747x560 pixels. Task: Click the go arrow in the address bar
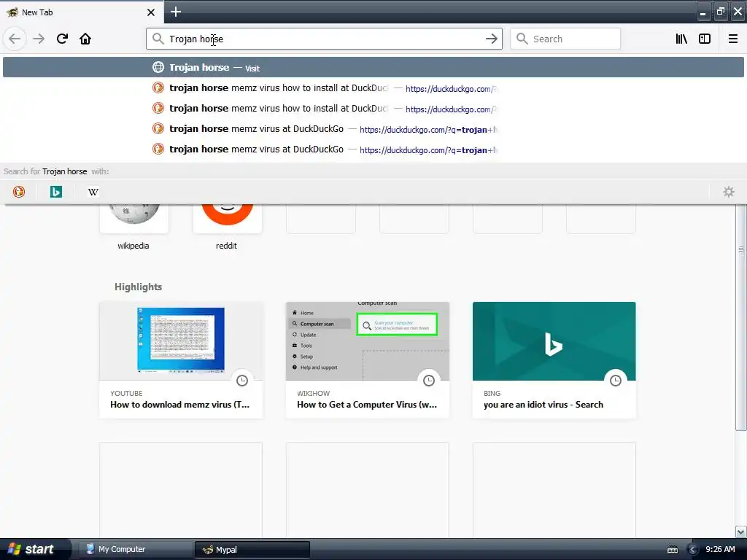(491, 39)
